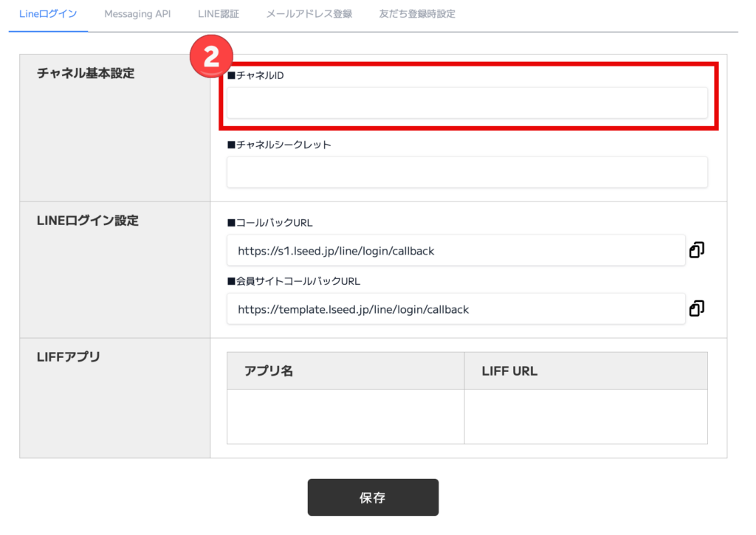Click the チャネル基本設定 section heading
The image size is (756, 535).
pyautogui.click(x=86, y=73)
